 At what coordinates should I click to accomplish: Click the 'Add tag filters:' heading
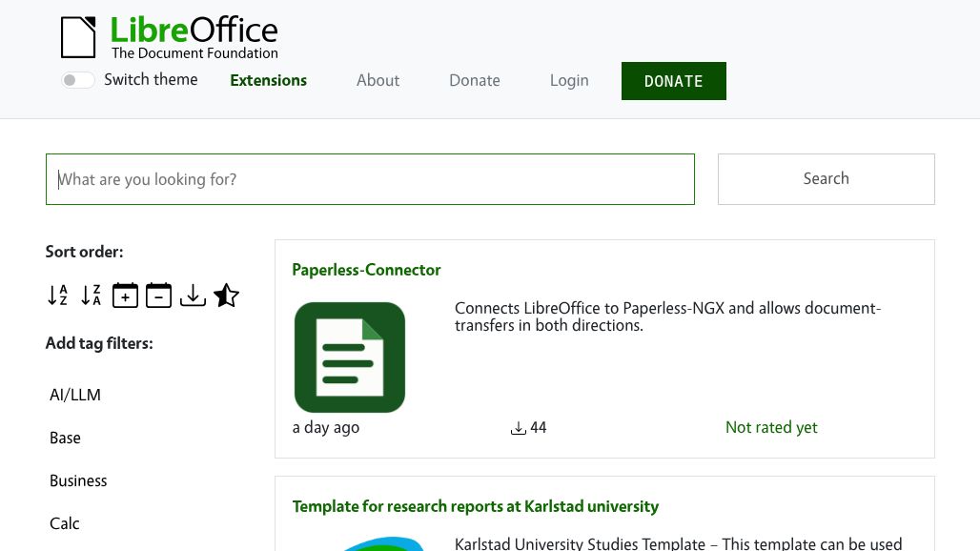(x=99, y=343)
